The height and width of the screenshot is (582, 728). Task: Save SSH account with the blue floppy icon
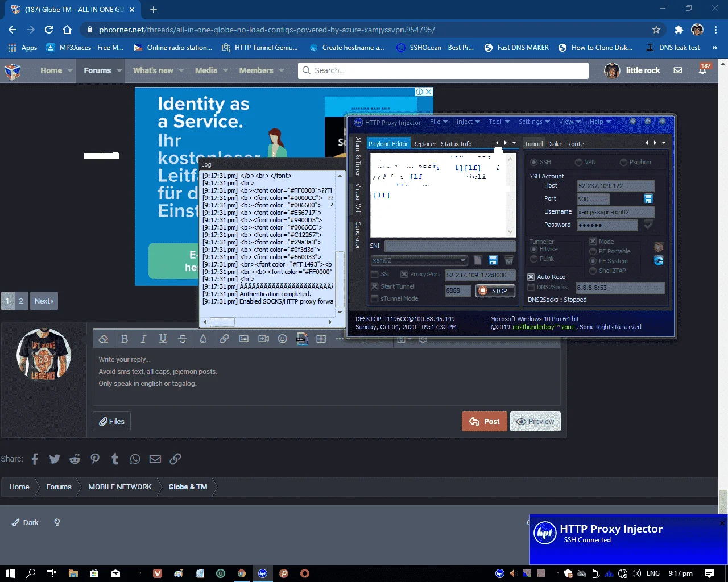(x=648, y=198)
